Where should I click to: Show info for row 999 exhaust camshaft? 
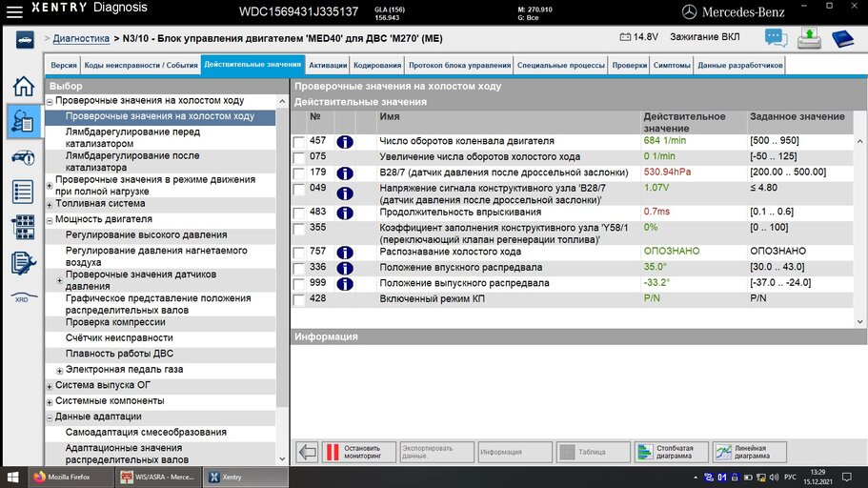[x=345, y=284]
